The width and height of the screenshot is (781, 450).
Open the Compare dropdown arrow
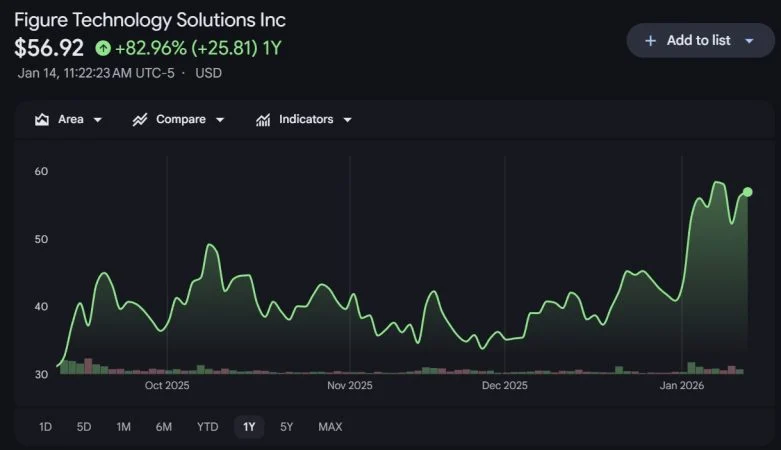tap(220, 120)
